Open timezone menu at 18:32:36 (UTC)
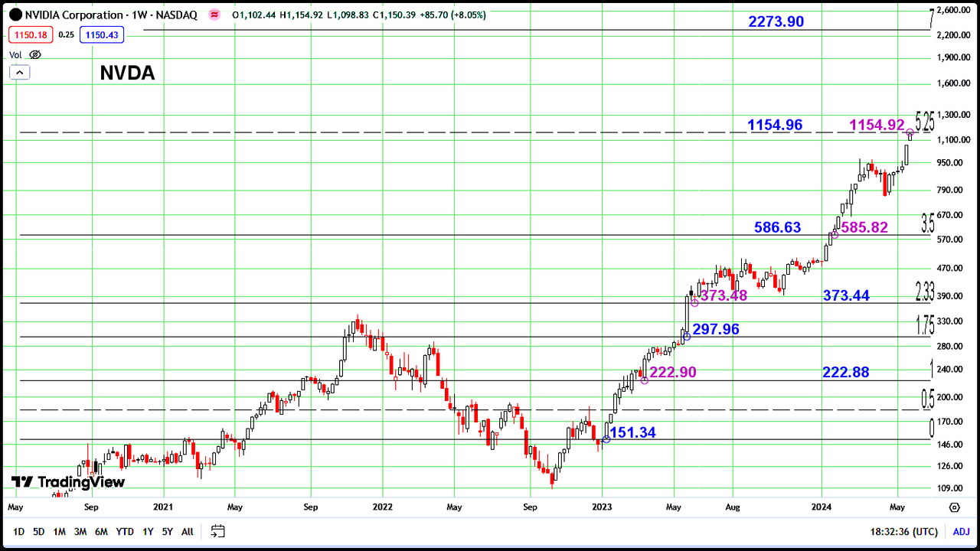Screen dimensions: 980x551 click(x=903, y=531)
